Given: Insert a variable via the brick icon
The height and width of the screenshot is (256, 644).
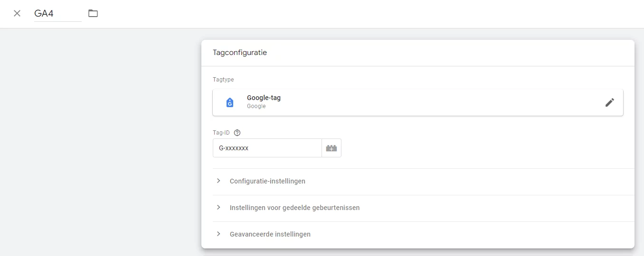Looking at the screenshot, I should (x=331, y=148).
